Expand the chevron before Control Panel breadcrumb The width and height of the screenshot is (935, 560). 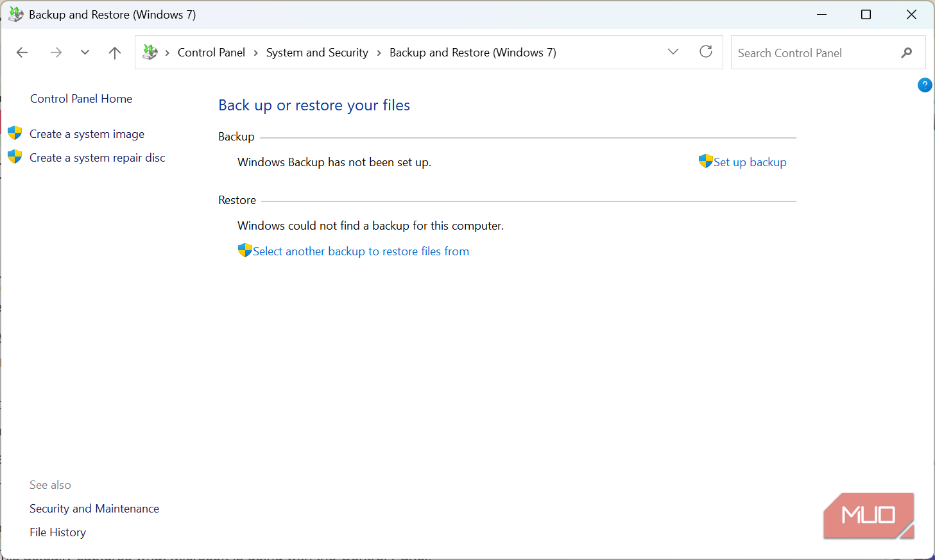pyautogui.click(x=167, y=53)
